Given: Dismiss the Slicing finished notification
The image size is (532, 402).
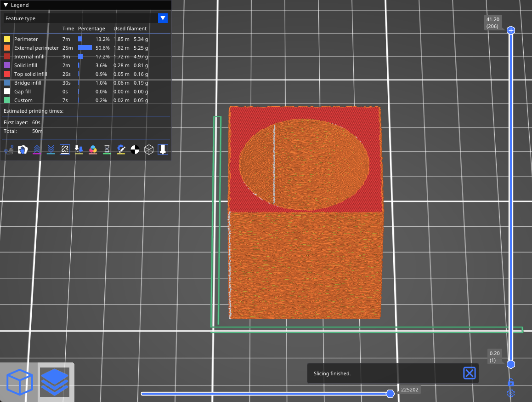Looking at the screenshot, I should [x=469, y=373].
